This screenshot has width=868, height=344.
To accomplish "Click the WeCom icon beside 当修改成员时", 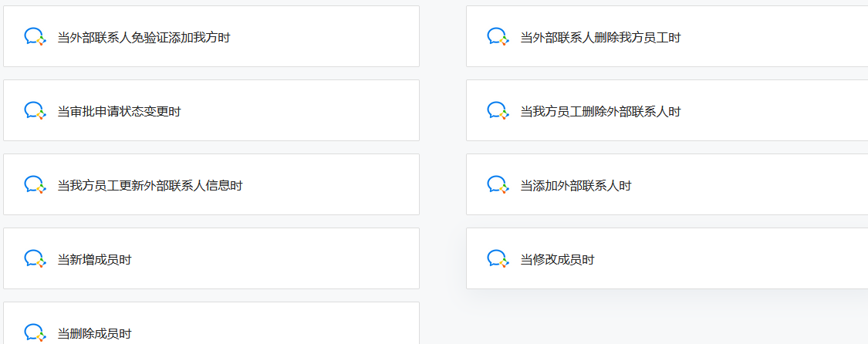I will coord(498,259).
